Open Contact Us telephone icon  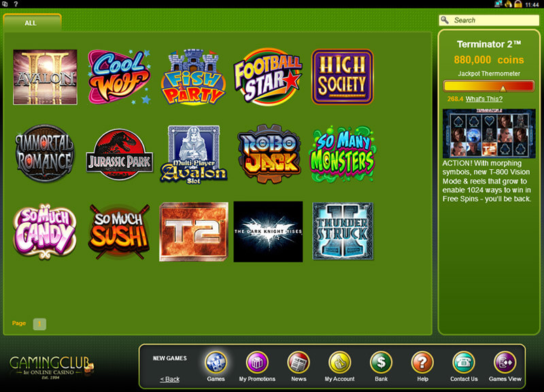pyautogui.click(x=464, y=363)
